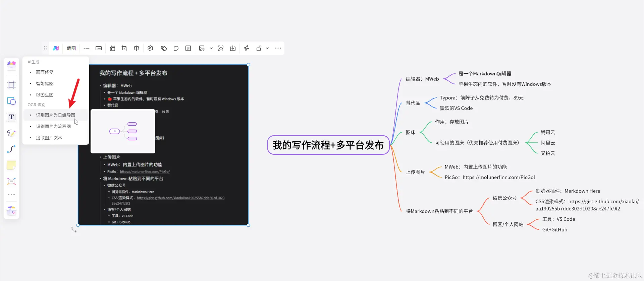Select the Typora 前阵子从免费转为付费 node
Image resolution: width=644 pixels, height=281 pixels.
(x=482, y=98)
